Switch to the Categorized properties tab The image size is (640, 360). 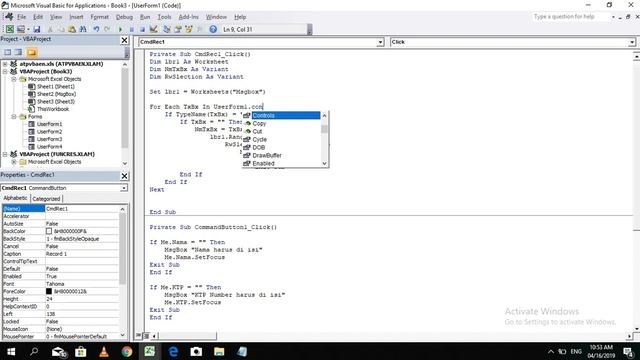(46, 199)
